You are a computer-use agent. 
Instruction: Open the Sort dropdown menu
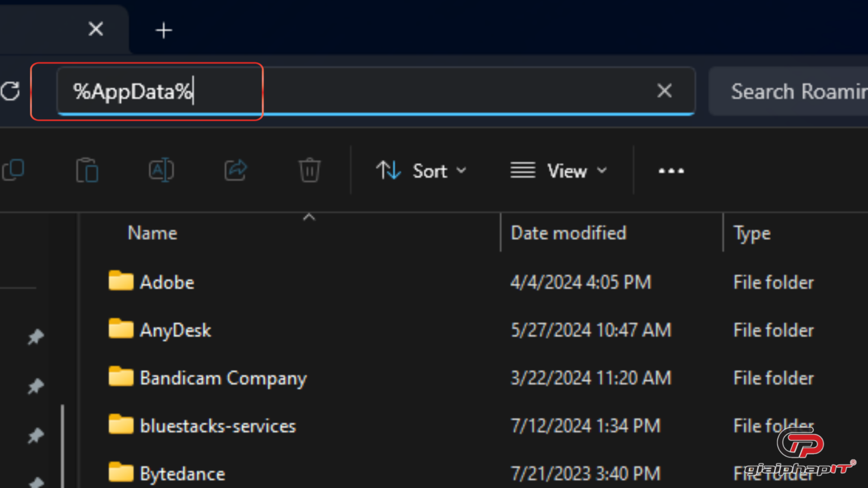point(422,171)
